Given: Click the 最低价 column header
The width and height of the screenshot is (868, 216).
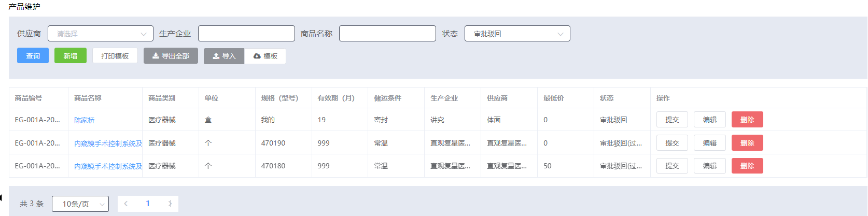Looking at the screenshot, I should click(x=554, y=98).
